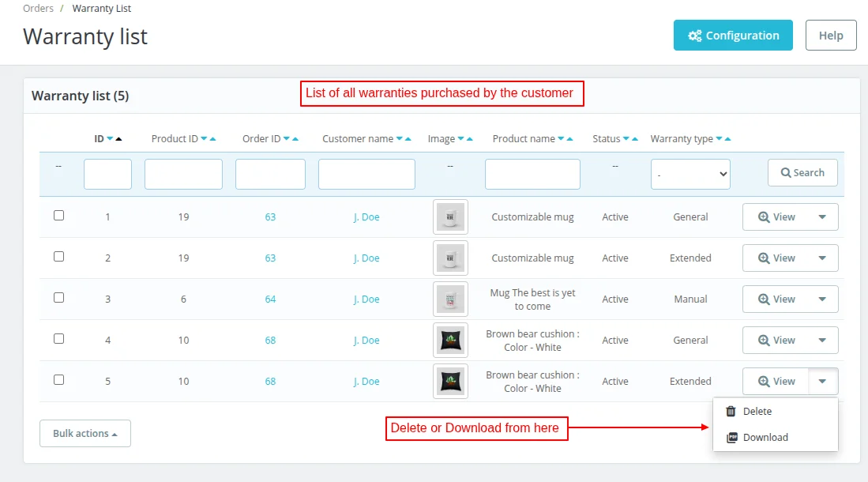868x482 pixels.
Task: Click the descending sort arrow on the Status column
Action: pyautogui.click(x=626, y=138)
